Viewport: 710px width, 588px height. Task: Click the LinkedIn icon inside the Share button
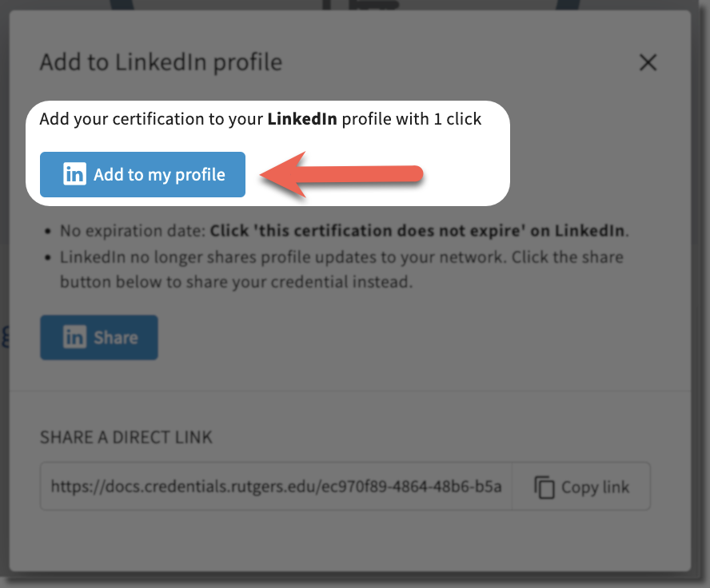click(75, 337)
